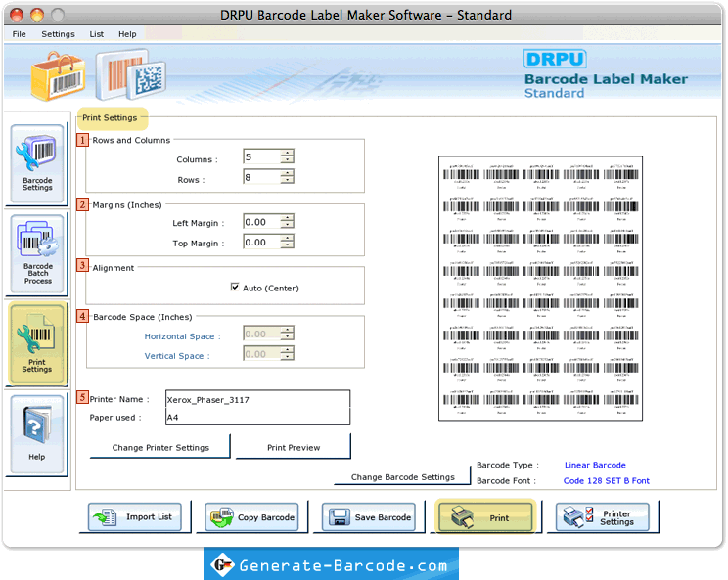Increase Top Margin with up arrow

click(x=288, y=238)
